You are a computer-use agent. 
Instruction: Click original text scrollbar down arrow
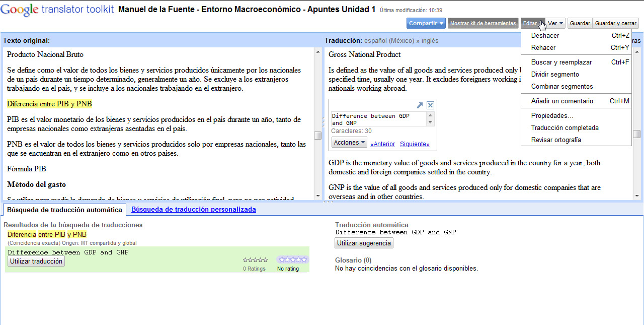(x=317, y=196)
